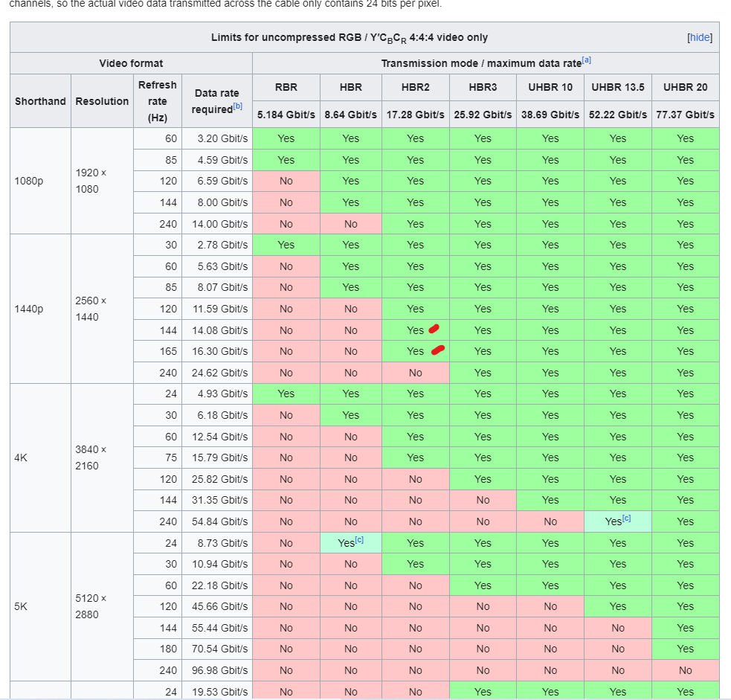Viewport: 731px width, 700px height.
Task: Click the HBR2 column header
Action: (x=416, y=87)
